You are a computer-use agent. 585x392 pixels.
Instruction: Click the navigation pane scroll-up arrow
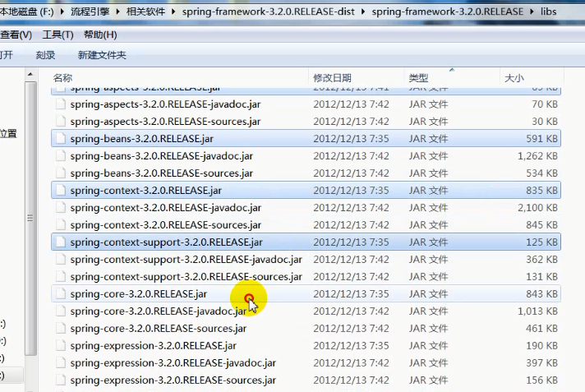(30, 75)
